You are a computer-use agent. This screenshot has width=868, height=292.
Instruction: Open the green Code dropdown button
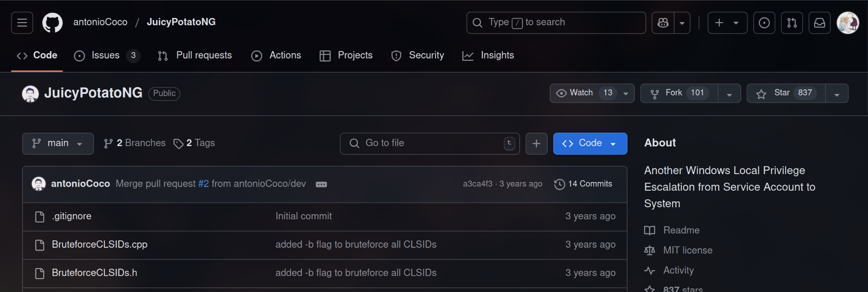click(590, 144)
